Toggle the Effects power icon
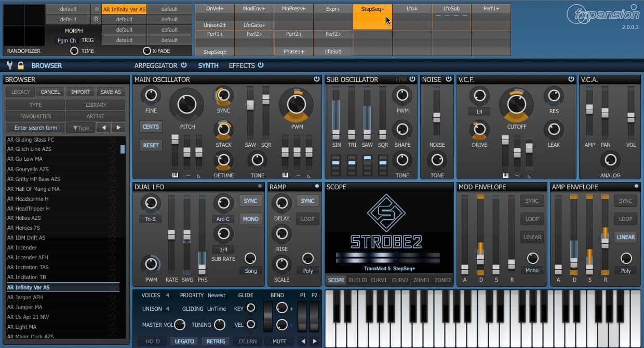Viewport: 644px width, 348px height. 261,65
